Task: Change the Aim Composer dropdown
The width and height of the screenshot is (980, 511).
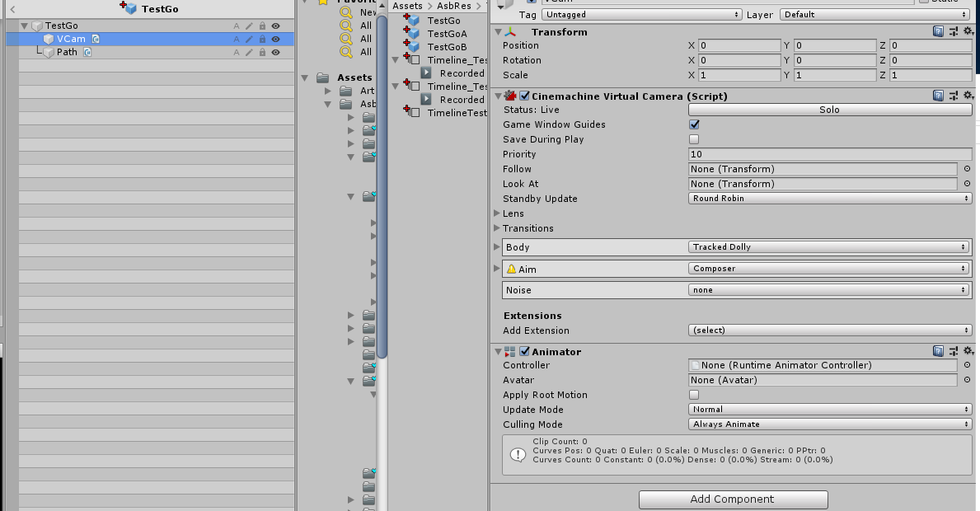Action: (828, 268)
